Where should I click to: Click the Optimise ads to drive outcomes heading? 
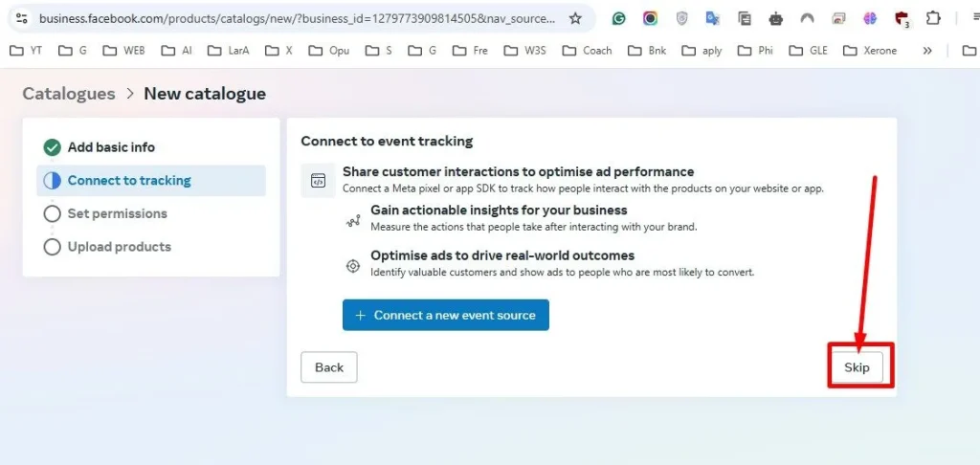(502, 255)
